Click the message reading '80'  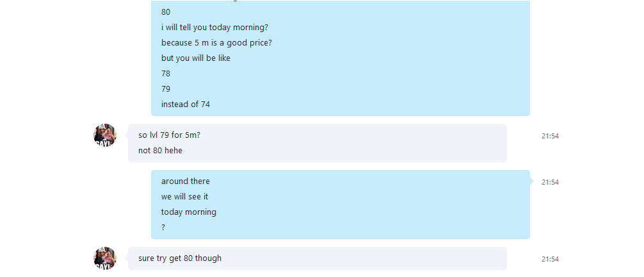[166, 12]
